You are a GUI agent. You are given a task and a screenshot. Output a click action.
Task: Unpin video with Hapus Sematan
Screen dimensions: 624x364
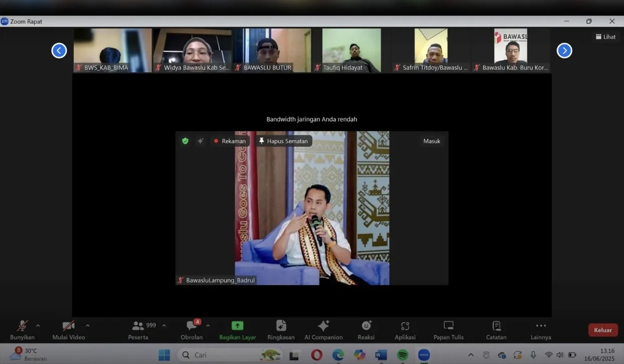coord(283,141)
